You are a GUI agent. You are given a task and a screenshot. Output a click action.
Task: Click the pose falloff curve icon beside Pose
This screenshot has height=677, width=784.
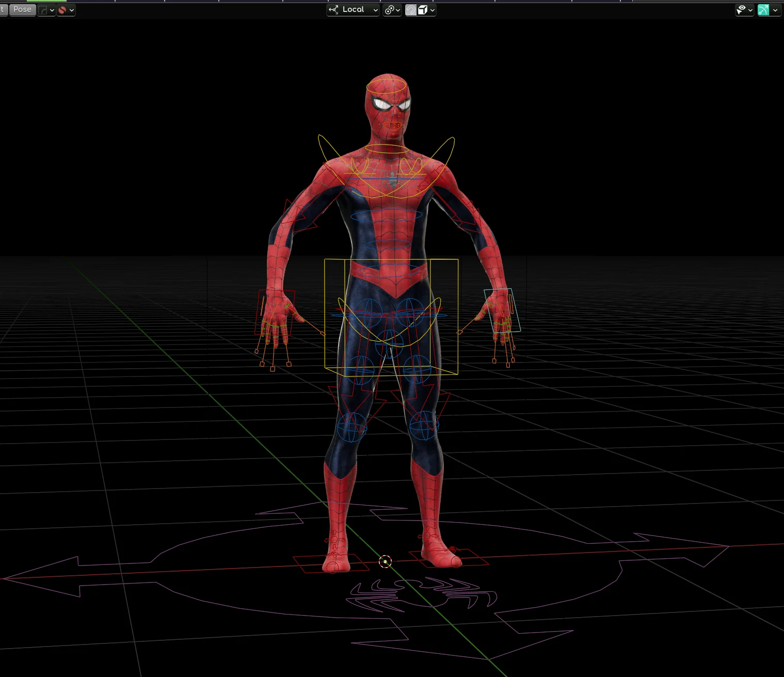[x=42, y=9]
